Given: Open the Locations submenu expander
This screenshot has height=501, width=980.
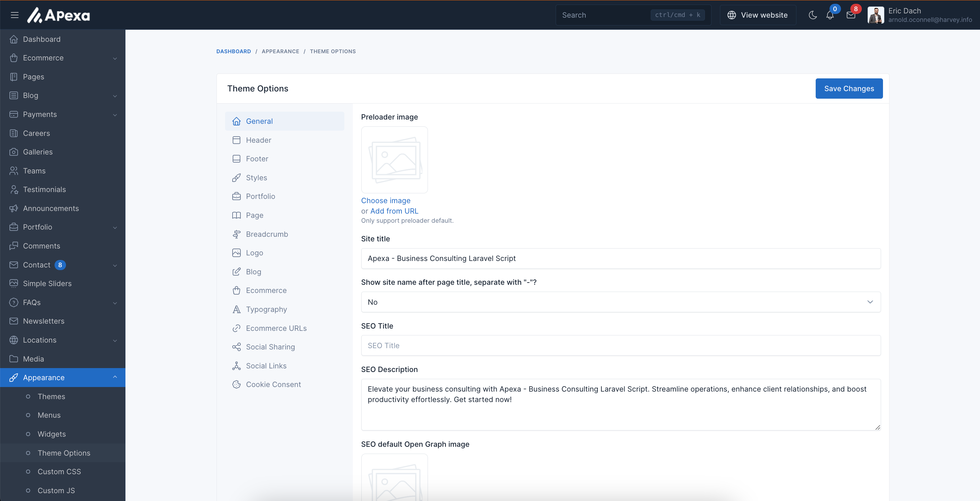Looking at the screenshot, I should (114, 340).
